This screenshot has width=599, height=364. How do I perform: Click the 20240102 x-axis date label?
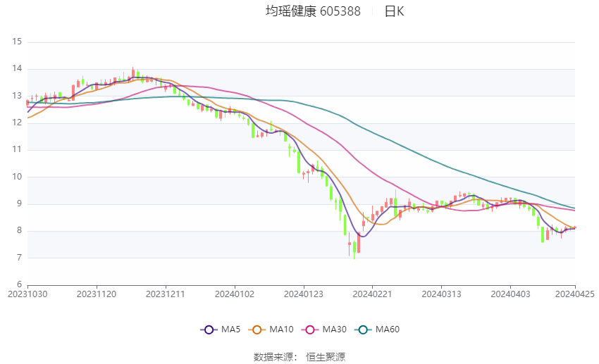[235, 294]
